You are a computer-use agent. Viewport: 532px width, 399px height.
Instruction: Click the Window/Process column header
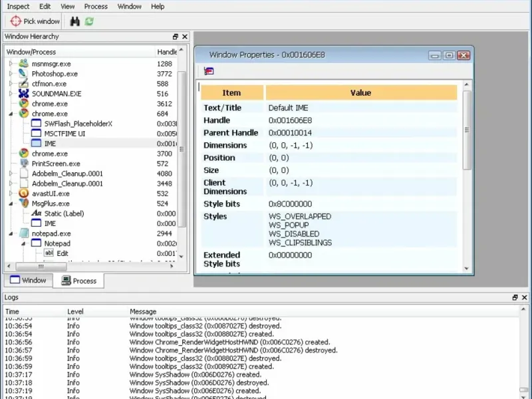(x=80, y=52)
